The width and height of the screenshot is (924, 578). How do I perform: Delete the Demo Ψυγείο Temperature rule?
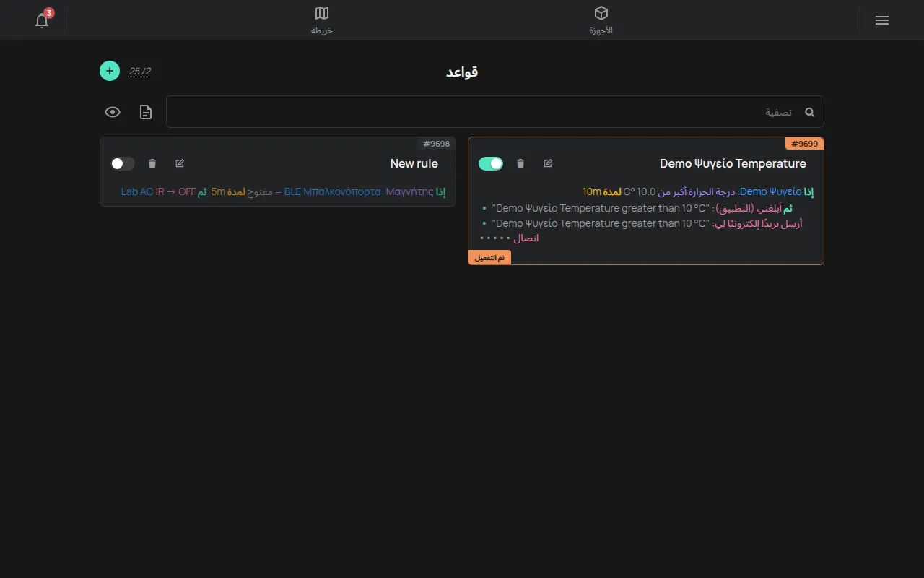coord(520,163)
